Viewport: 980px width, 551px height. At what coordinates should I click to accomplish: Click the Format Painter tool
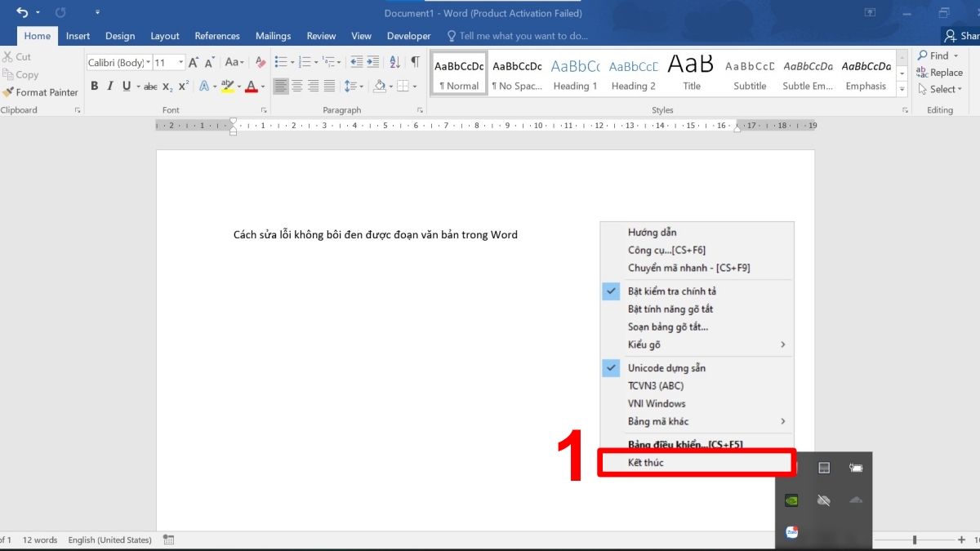pos(40,92)
